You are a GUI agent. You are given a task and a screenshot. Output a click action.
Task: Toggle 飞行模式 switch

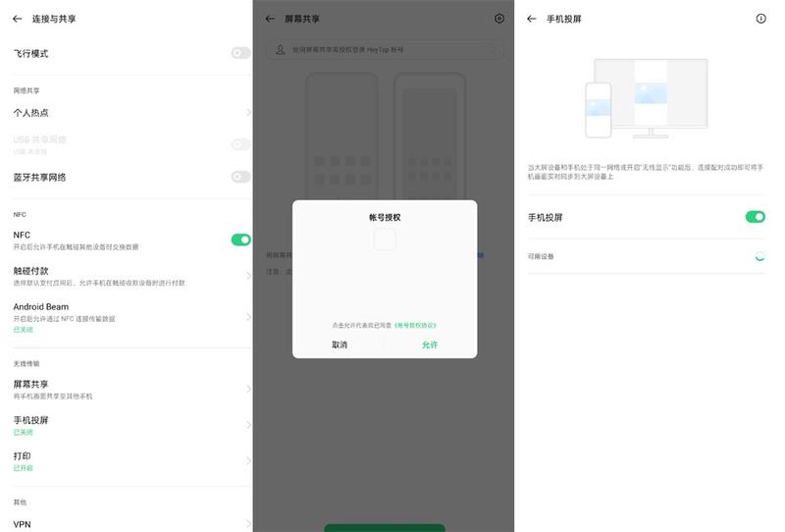pos(240,53)
